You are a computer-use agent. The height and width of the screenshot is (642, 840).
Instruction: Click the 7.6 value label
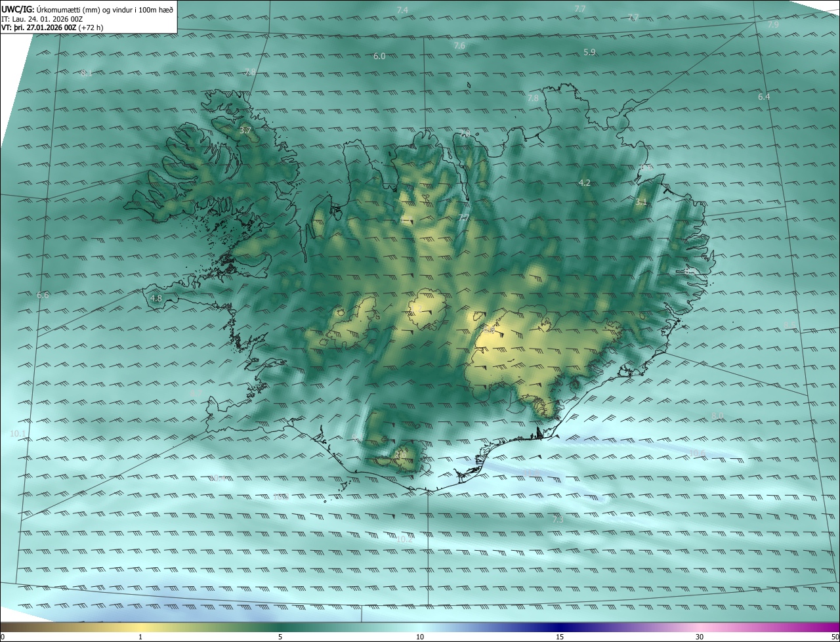459,45
